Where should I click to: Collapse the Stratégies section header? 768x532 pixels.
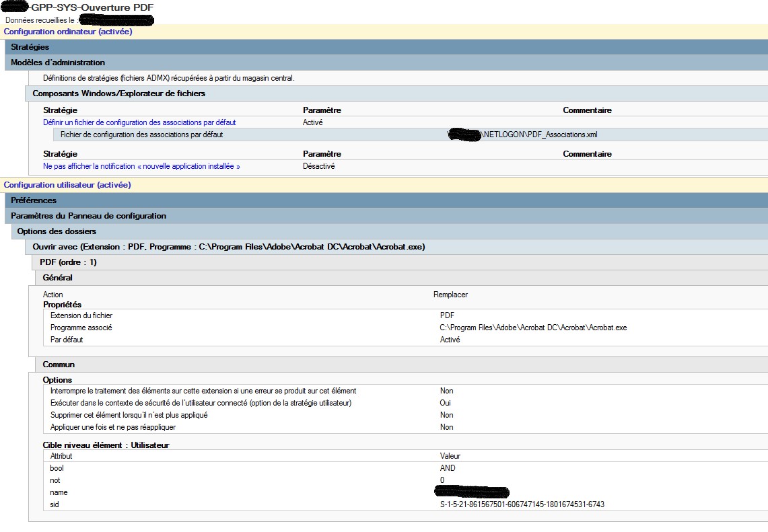30,47
